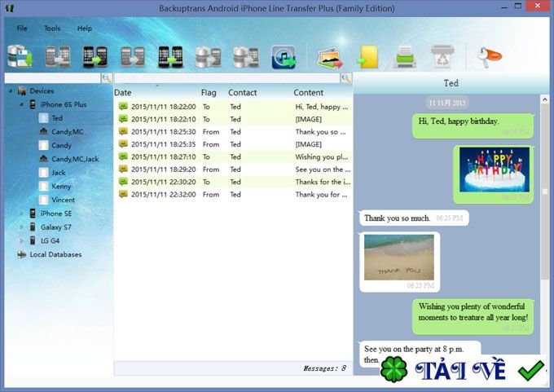Click the Thank You beach image
Screen dimensions: 554x392
point(399,258)
